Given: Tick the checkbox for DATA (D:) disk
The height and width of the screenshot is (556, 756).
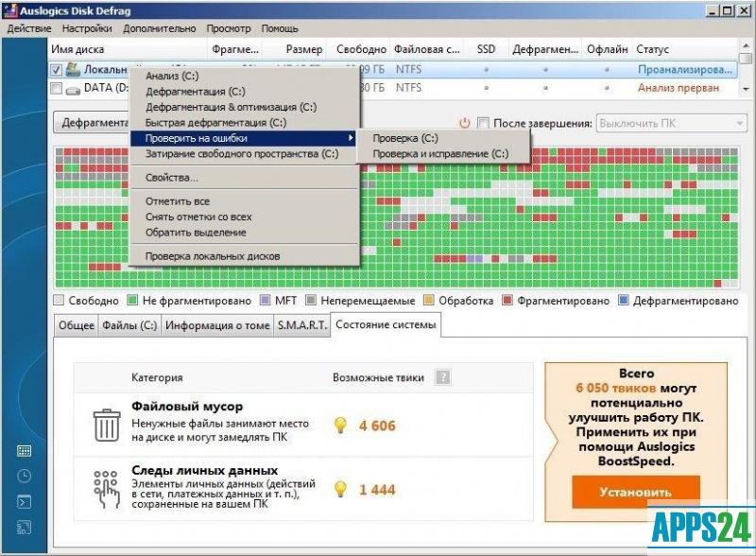Looking at the screenshot, I should coord(57,89).
